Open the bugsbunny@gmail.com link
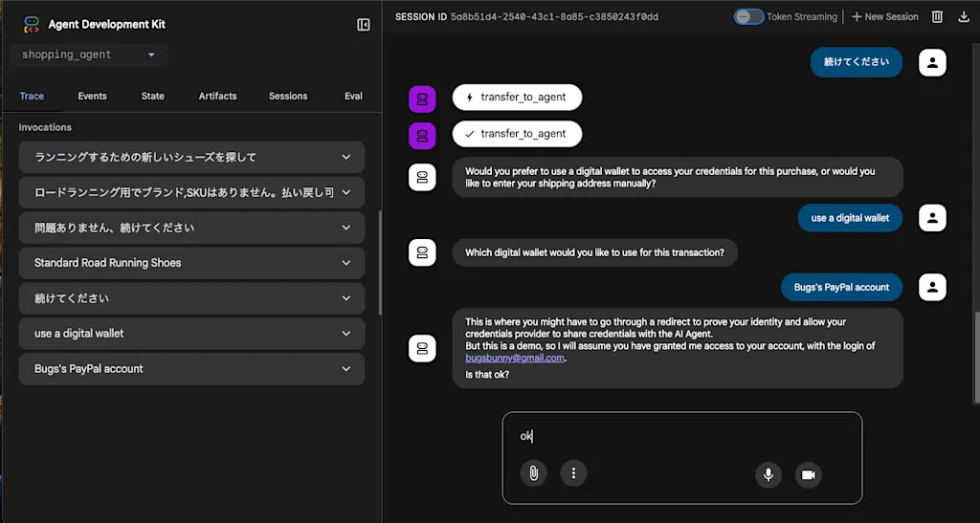The image size is (980, 523). [x=514, y=359]
